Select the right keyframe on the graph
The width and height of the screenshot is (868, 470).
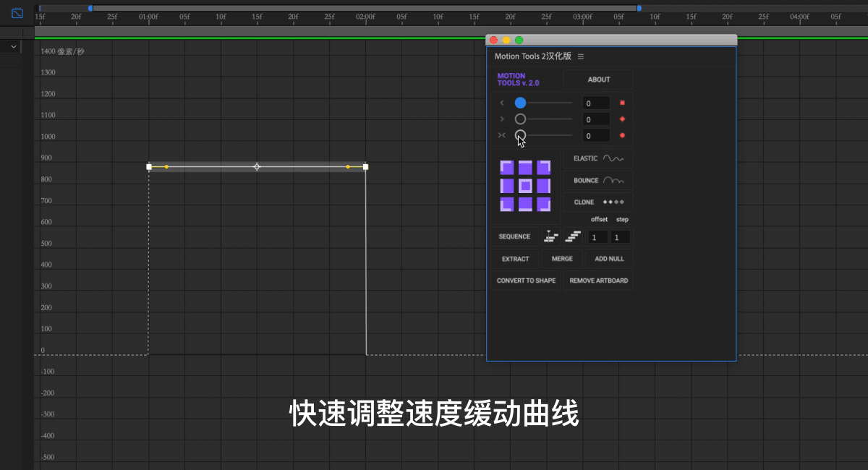365,167
